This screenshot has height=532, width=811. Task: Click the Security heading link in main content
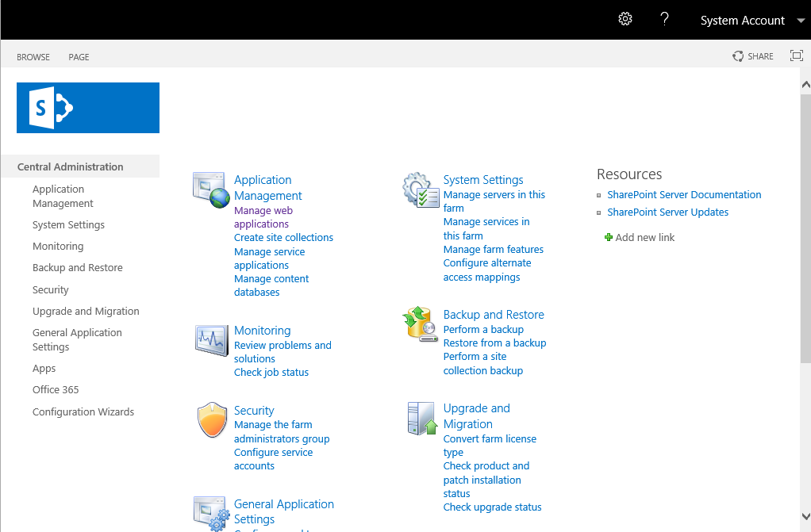[254, 411]
